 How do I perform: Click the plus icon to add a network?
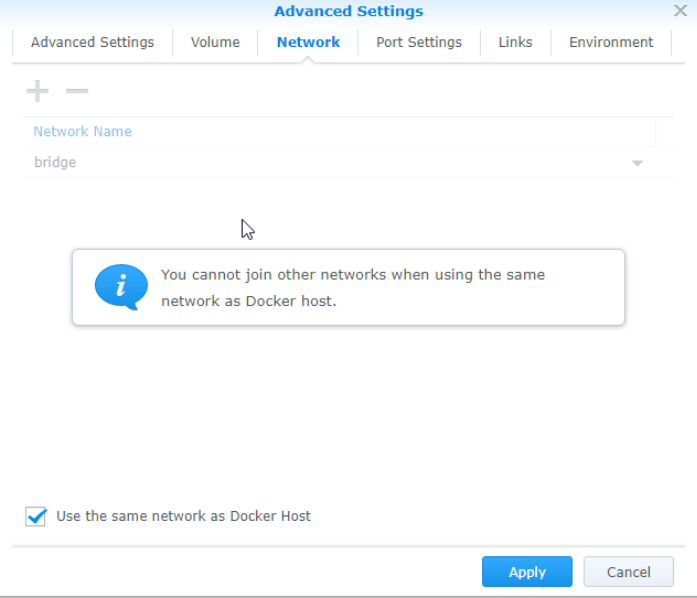[x=37, y=91]
